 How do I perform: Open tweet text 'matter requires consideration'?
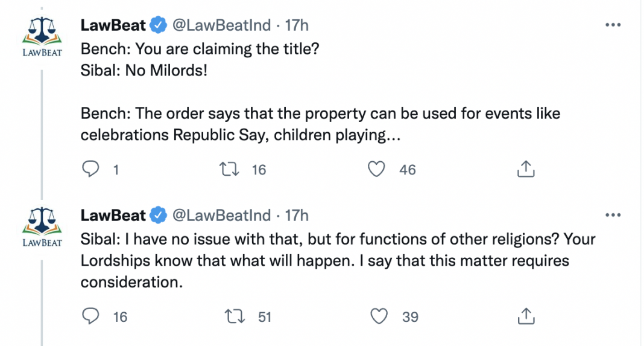tap(338, 260)
